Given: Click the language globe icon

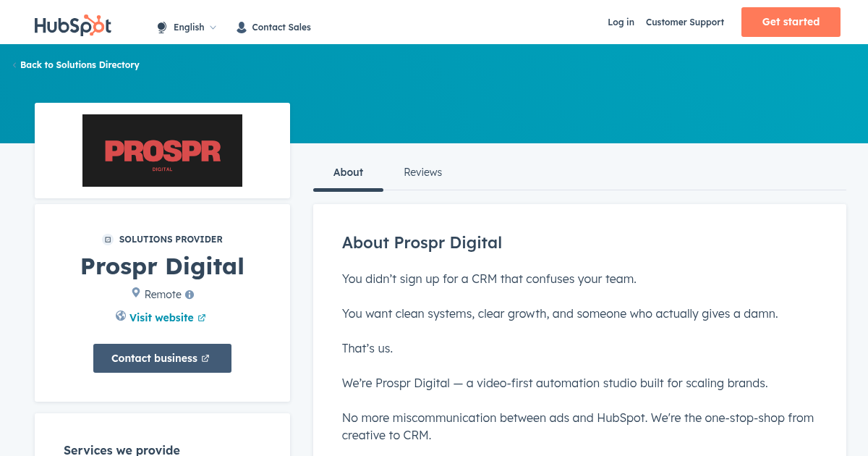Looking at the screenshot, I should 161,28.
